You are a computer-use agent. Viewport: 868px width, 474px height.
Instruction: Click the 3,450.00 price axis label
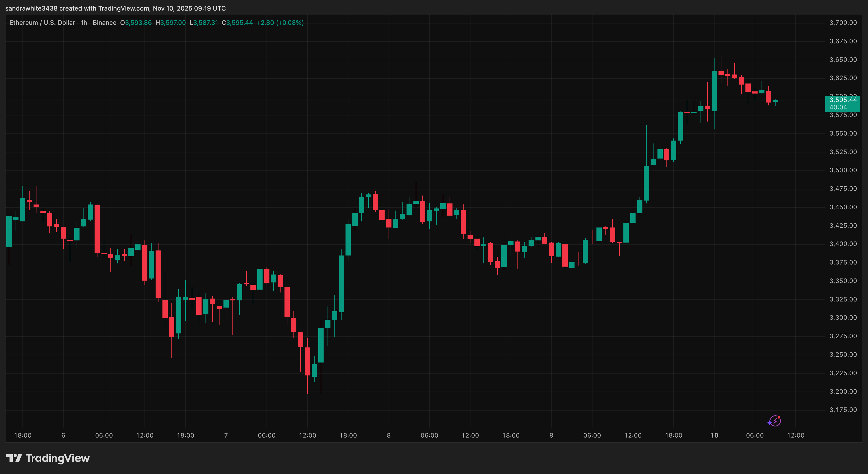[x=844, y=207]
